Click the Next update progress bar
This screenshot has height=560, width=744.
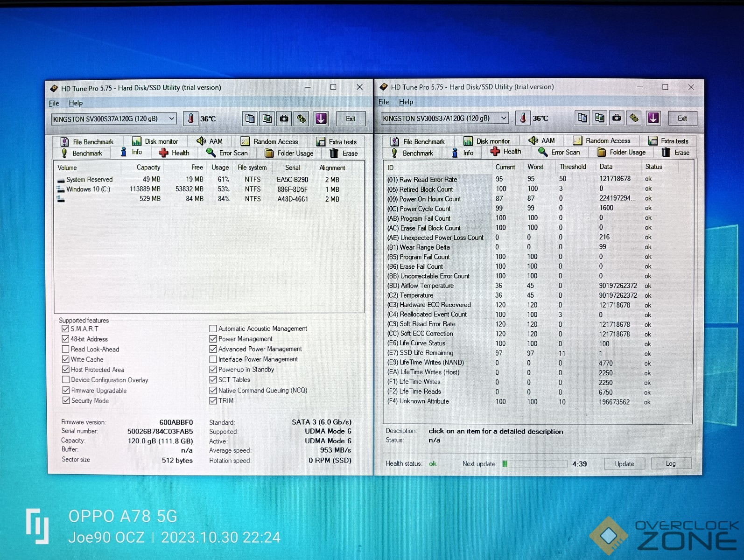[x=534, y=463]
